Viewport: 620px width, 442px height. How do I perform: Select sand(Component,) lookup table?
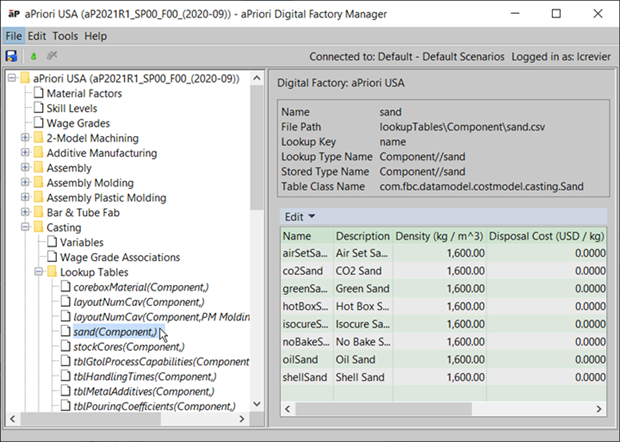(x=115, y=332)
